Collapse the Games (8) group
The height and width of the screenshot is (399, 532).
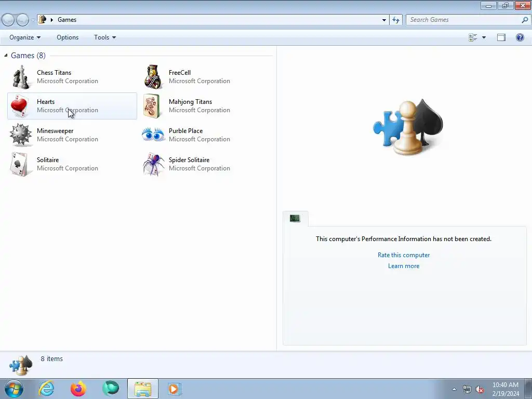point(6,55)
